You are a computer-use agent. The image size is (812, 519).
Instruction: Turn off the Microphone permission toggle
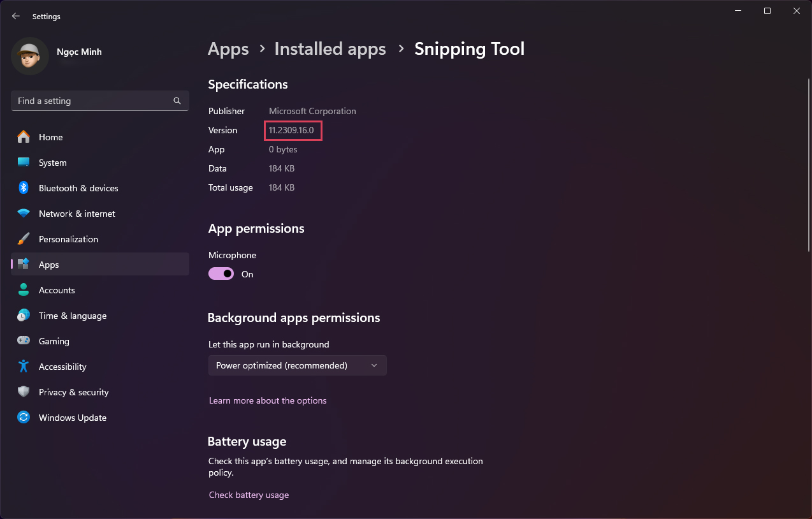[221, 274]
